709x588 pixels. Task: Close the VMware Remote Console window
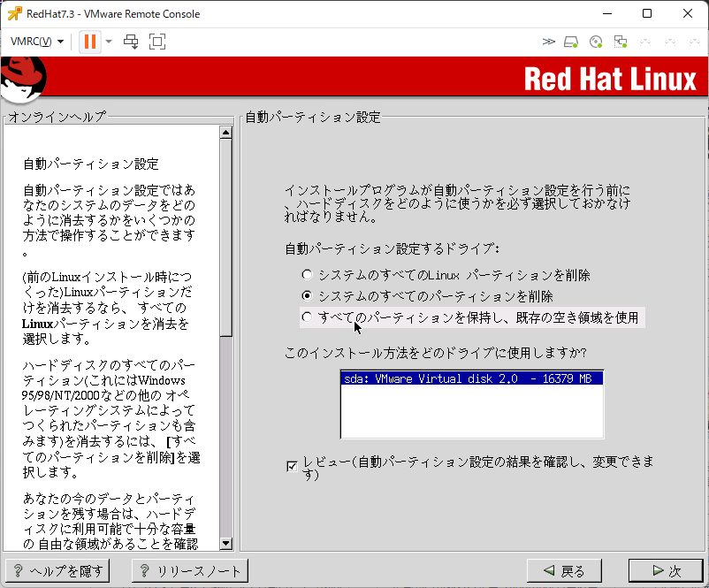[x=688, y=13]
